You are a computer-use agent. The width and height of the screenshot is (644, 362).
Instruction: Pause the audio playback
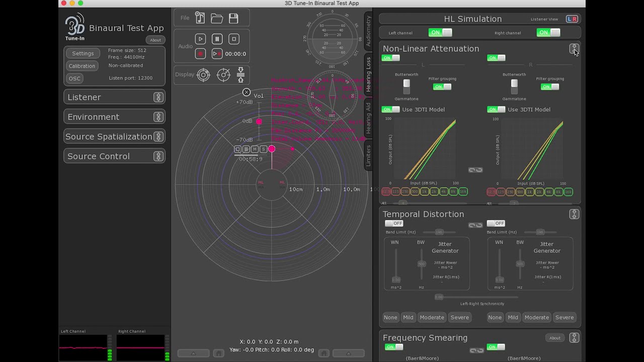(x=217, y=39)
